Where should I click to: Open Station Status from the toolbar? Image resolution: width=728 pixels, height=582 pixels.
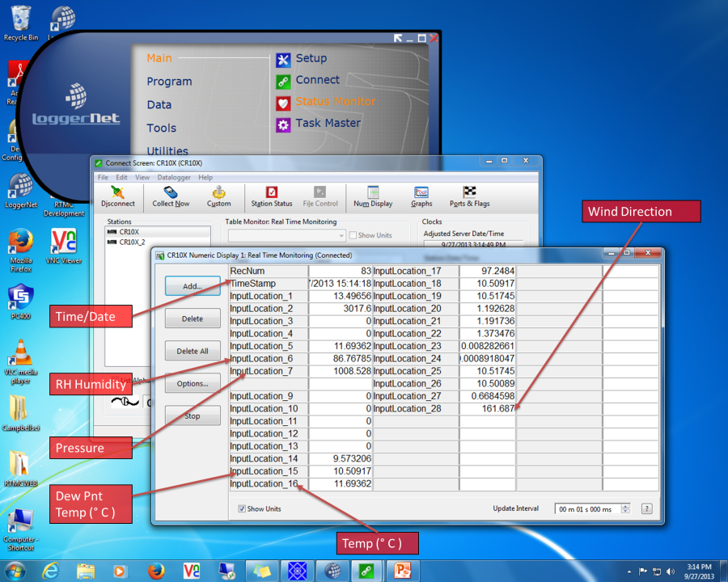[x=272, y=196]
